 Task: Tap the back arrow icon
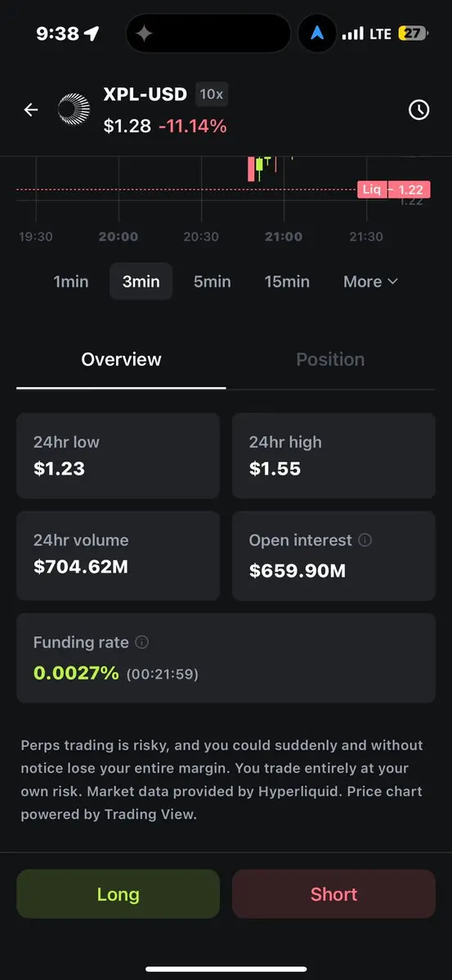[31, 109]
